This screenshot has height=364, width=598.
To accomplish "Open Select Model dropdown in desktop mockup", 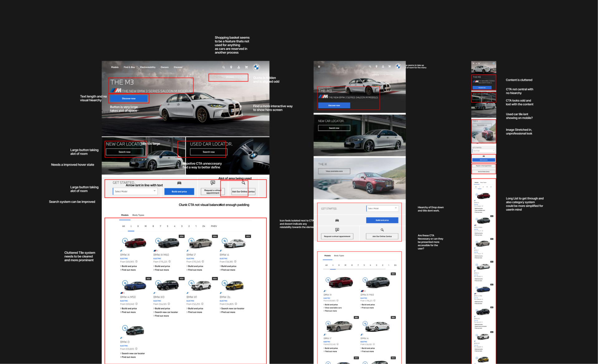I will [135, 191].
